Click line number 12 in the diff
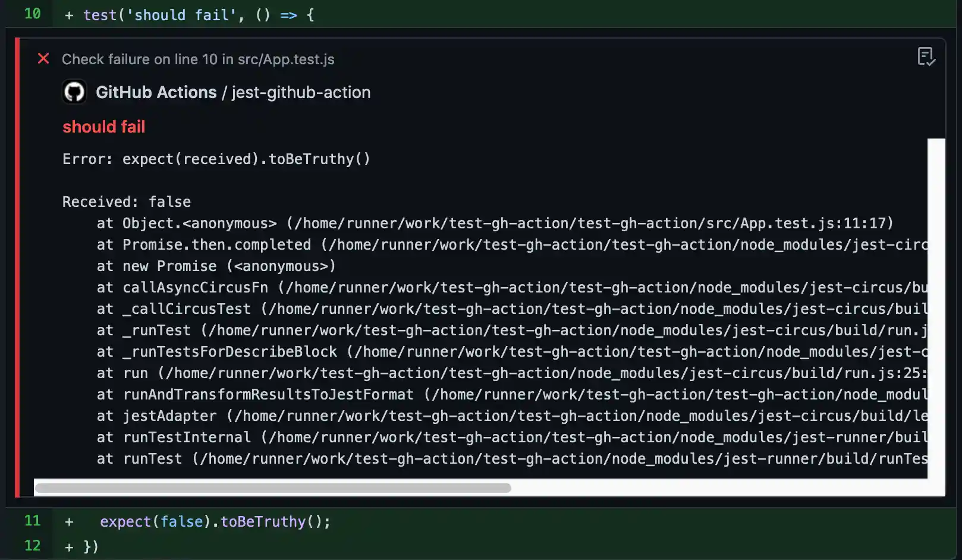The height and width of the screenshot is (560, 962). coord(32,546)
